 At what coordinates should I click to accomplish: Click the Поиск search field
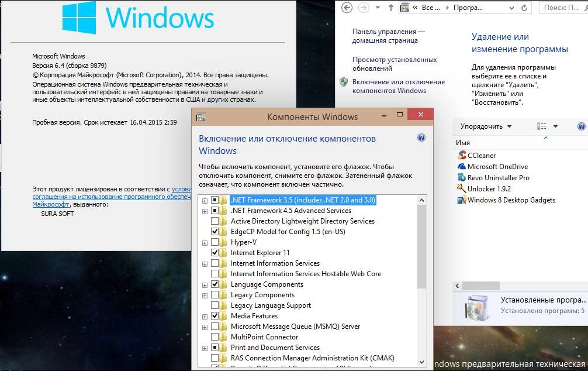coord(563,8)
